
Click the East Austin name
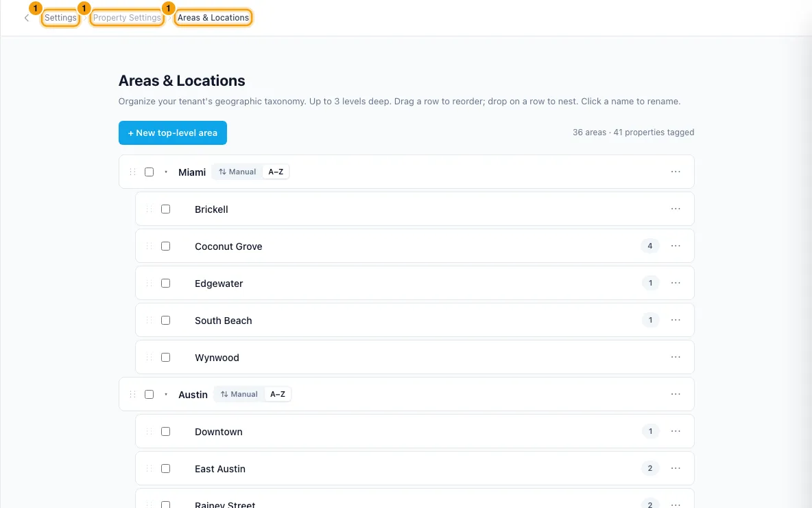(x=220, y=469)
